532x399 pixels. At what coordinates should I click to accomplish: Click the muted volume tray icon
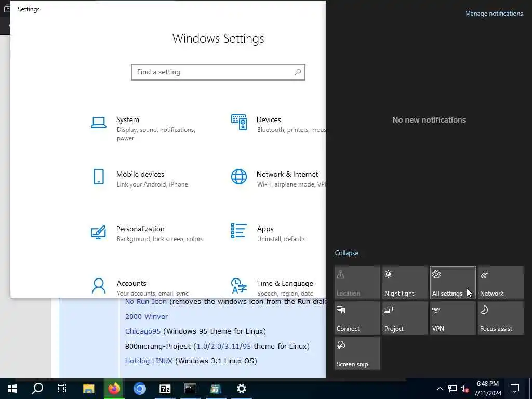[x=464, y=389]
